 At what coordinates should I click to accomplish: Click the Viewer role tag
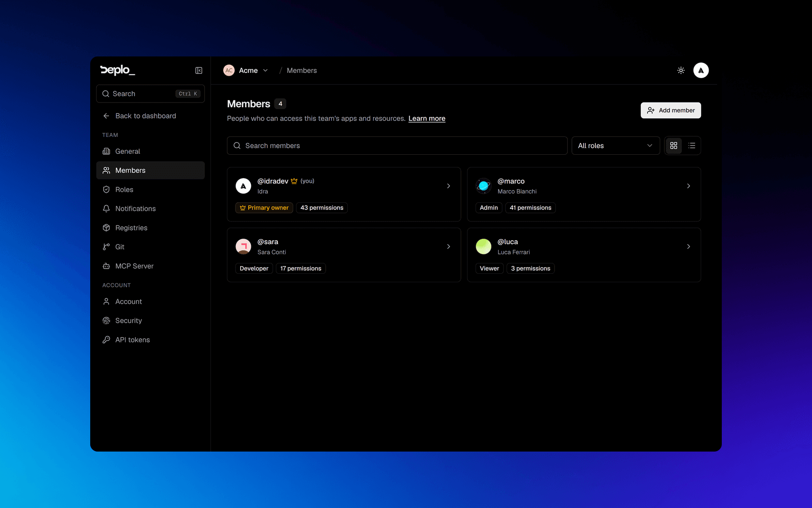click(489, 269)
